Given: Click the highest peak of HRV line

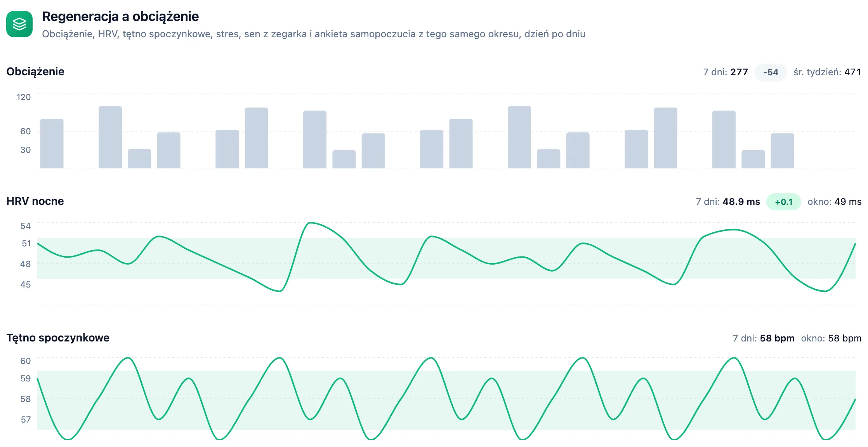Looking at the screenshot, I should (310, 223).
